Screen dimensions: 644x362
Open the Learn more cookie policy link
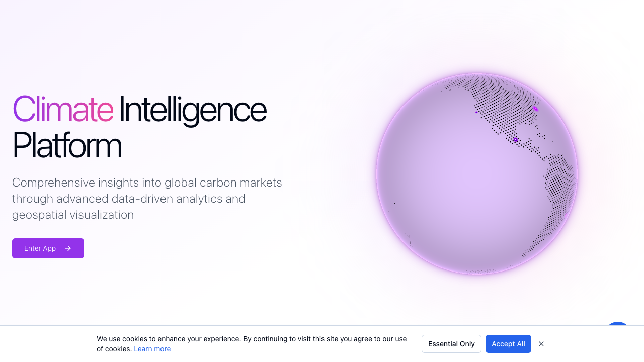tap(152, 349)
